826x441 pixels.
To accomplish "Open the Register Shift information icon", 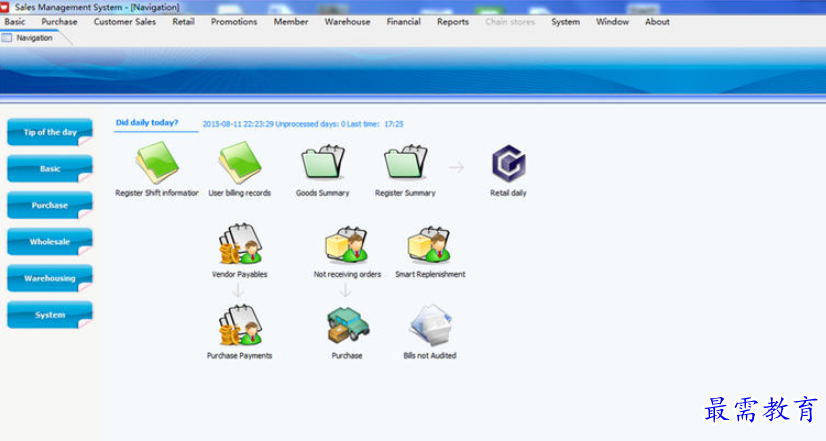I will pyautogui.click(x=157, y=163).
